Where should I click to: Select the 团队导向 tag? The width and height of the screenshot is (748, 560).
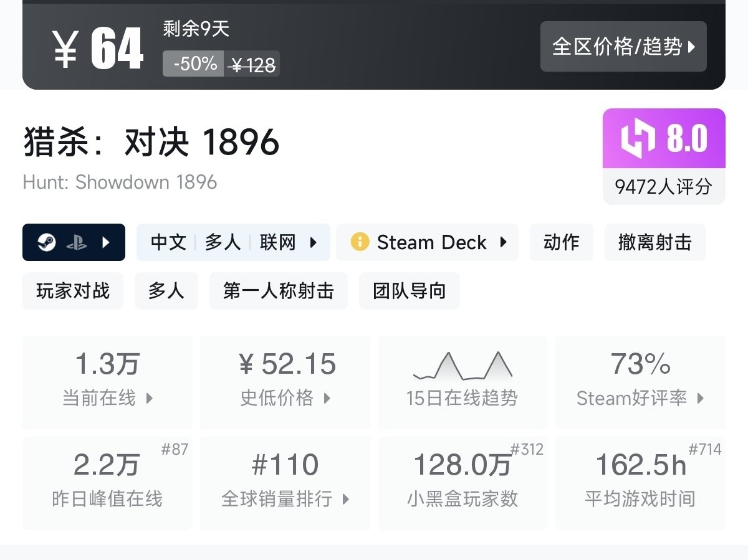coord(409,291)
